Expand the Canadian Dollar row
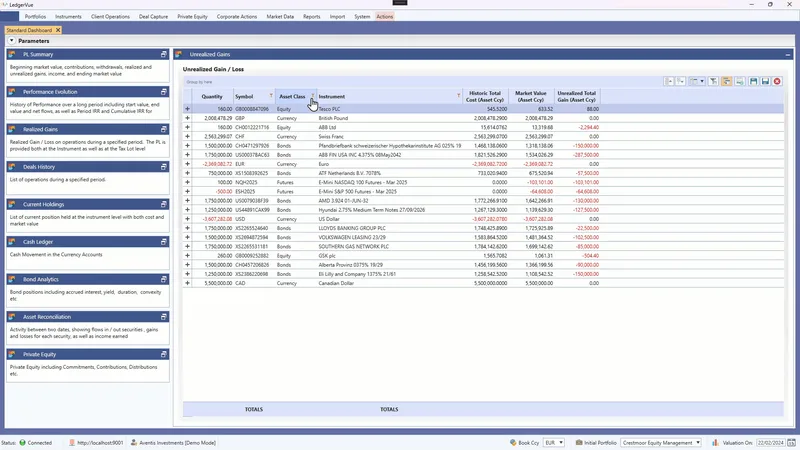The width and height of the screenshot is (800, 450). tap(187, 283)
